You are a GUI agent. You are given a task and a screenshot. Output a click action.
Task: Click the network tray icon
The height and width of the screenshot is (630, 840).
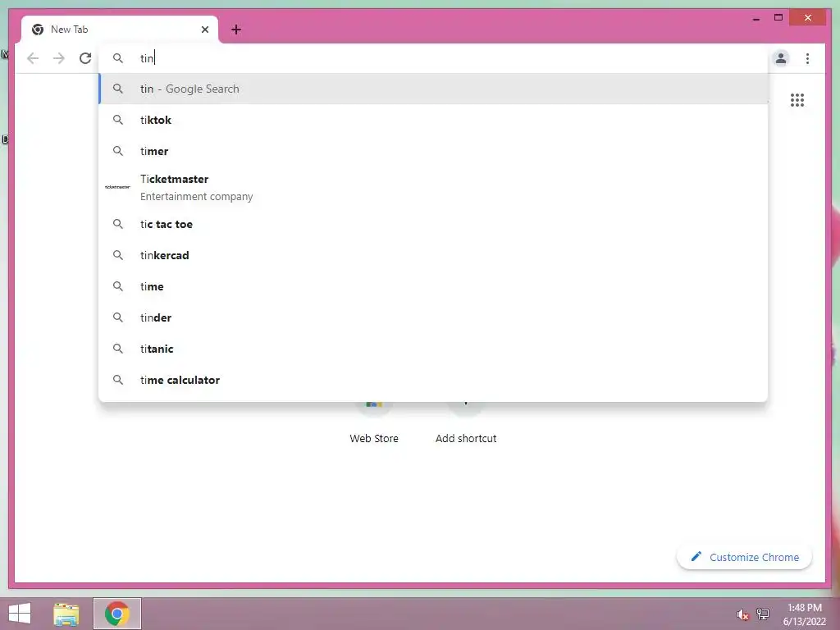762,614
